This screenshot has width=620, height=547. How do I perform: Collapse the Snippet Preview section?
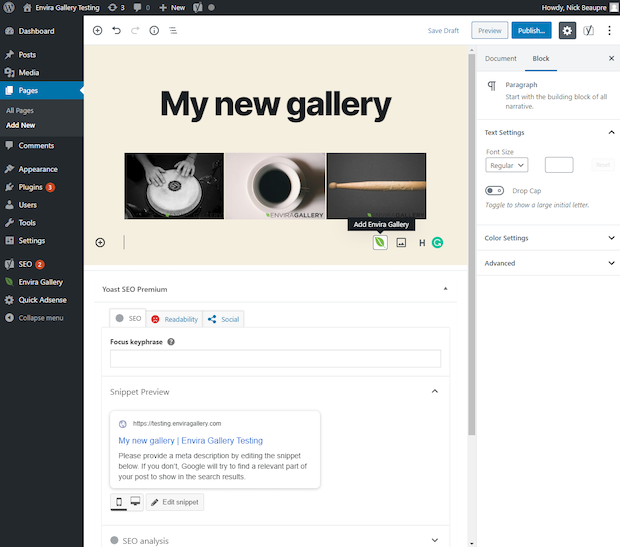(435, 392)
